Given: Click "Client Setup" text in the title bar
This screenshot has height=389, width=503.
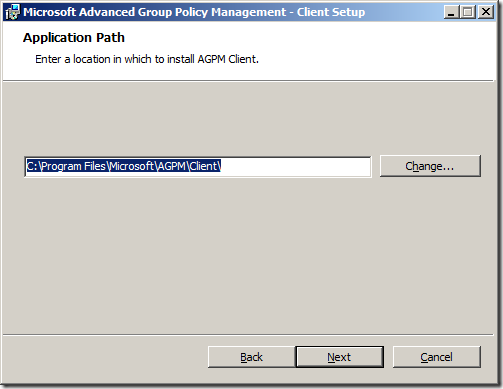Looking at the screenshot, I should coord(331,12).
